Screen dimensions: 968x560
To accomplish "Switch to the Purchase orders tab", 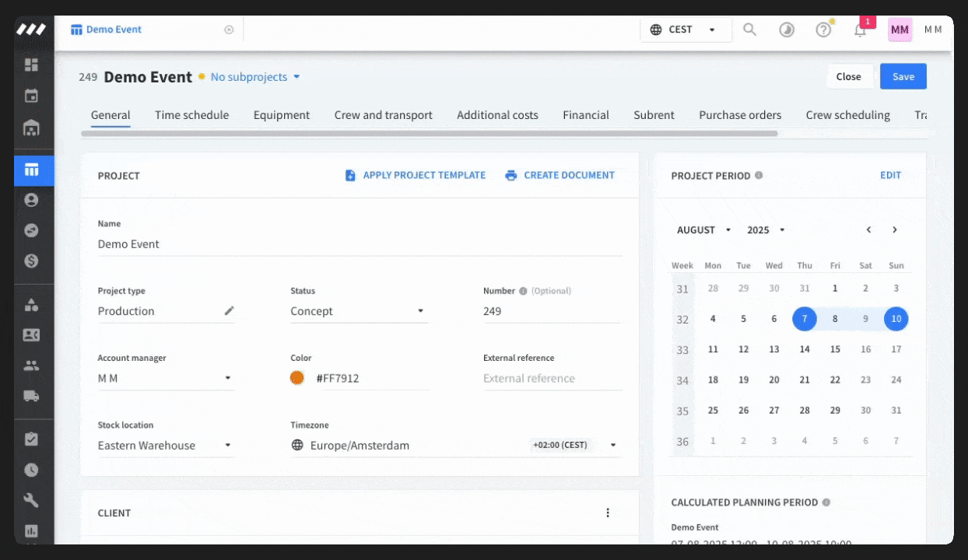I will coord(740,115).
